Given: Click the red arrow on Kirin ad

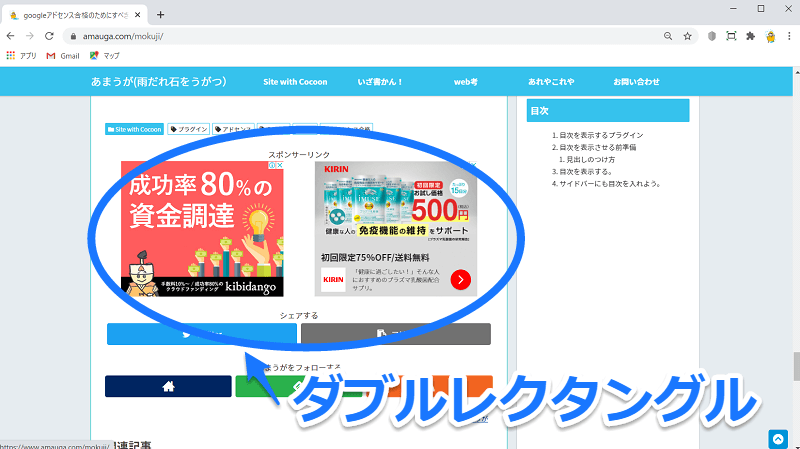Looking at the screenshot, I should tap(460, 280).
